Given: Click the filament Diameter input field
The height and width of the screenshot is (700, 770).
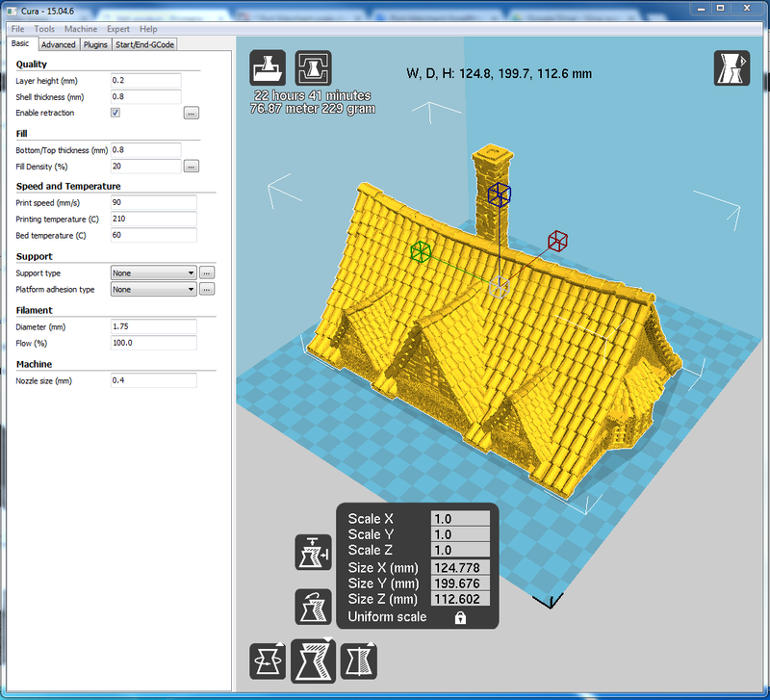Looking at the screenshot, I should [x=154, y=326].
